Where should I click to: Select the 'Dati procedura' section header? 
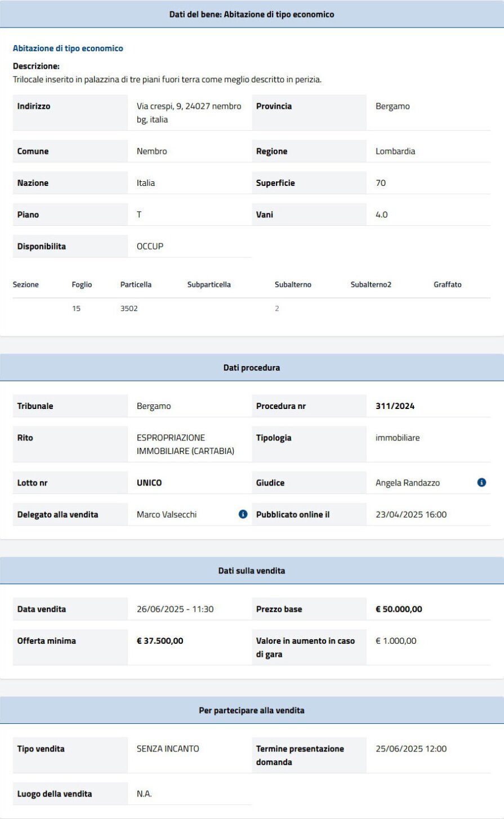coord(252,368)
